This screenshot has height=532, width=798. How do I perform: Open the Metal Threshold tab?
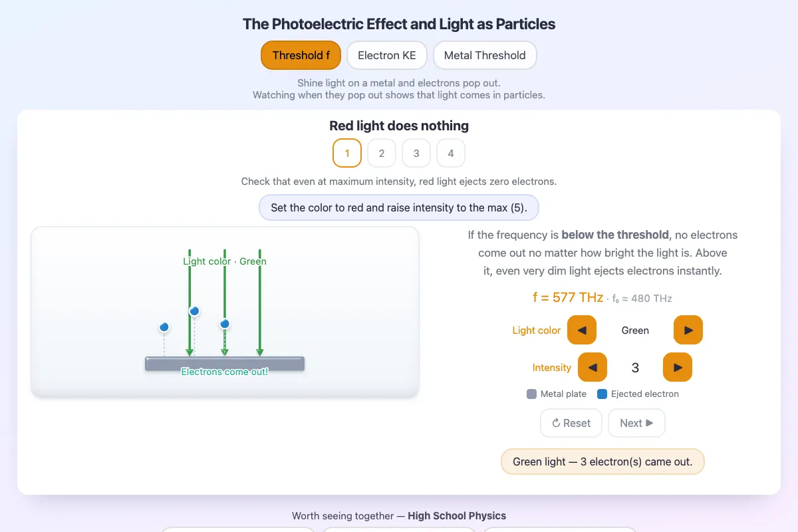pyautogui.click(x=485, y=55)
